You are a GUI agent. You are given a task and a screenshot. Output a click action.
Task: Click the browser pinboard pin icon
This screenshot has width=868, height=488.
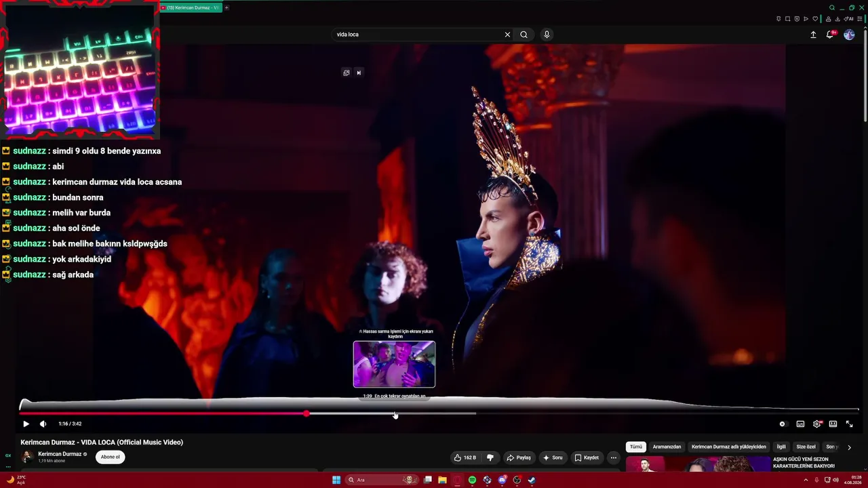pos(778,19)
